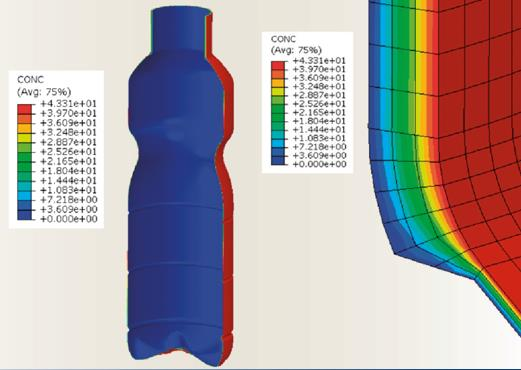521x370 pixels.
Task: Click the +3.970e+01 value in left legend
Action: [x=68, y=113]
